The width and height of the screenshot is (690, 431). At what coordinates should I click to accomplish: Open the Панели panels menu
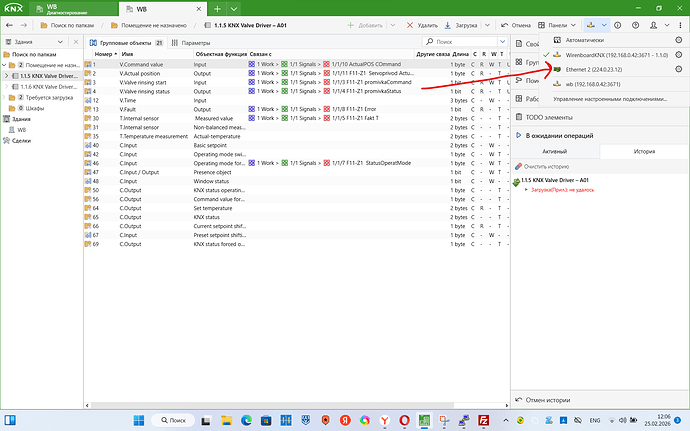click(x=557, y=26)
